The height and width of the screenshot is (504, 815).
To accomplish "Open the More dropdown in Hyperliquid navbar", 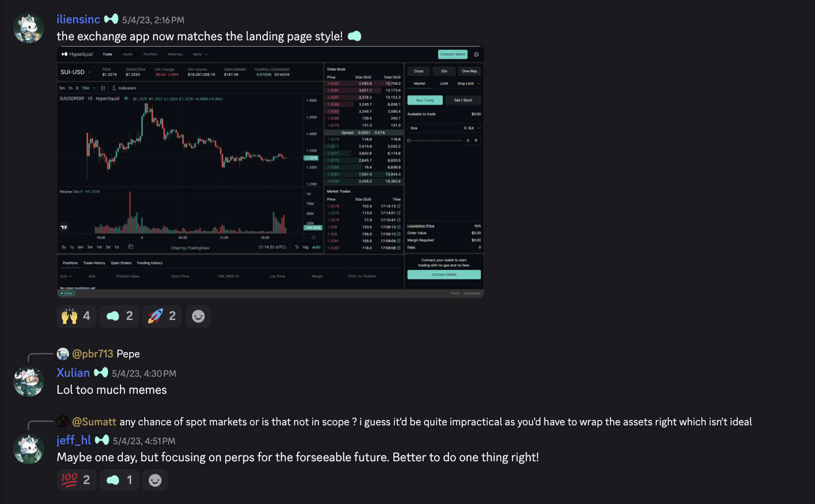I will point(200,54).
